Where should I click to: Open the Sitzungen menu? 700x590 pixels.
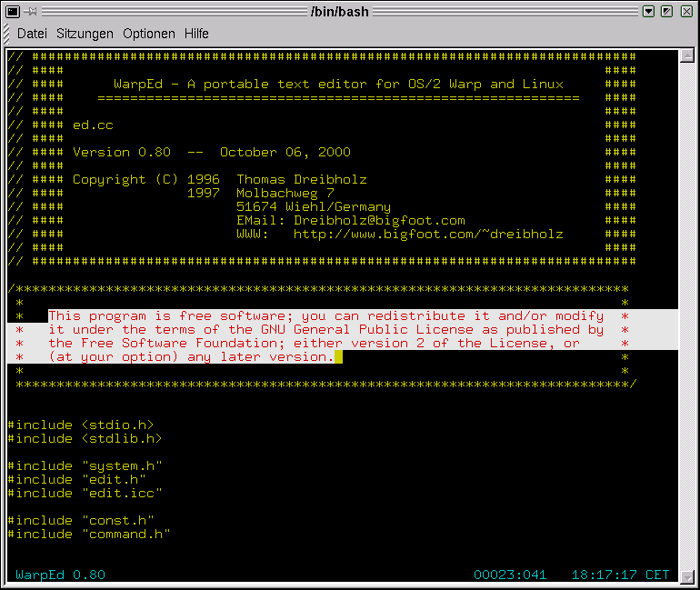[85, 34]
